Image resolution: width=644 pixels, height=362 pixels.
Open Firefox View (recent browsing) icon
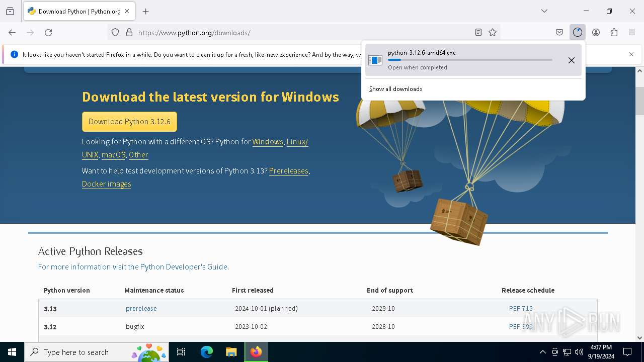click(x=10, y=11)
